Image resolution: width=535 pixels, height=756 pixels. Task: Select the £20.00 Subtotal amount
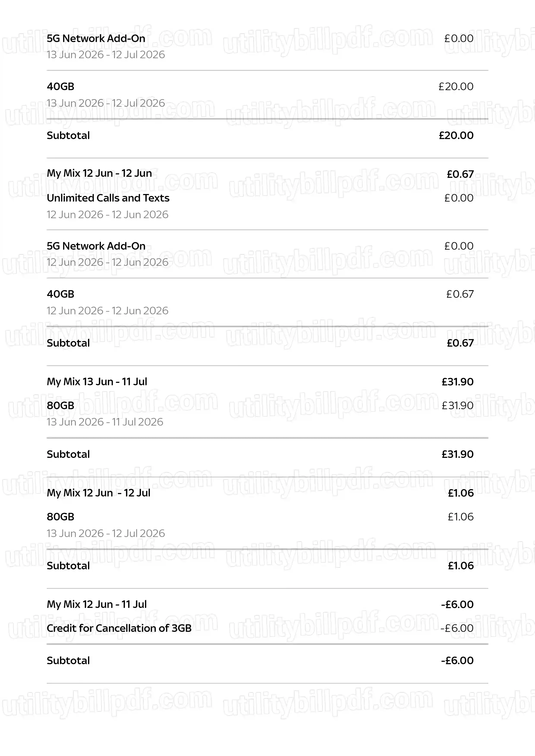click(x=456, y=135)
